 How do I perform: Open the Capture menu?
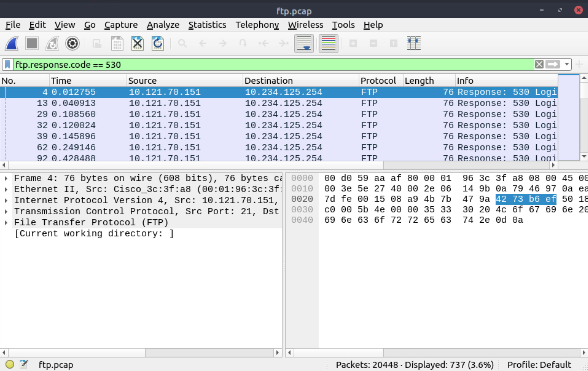(121, 25)
